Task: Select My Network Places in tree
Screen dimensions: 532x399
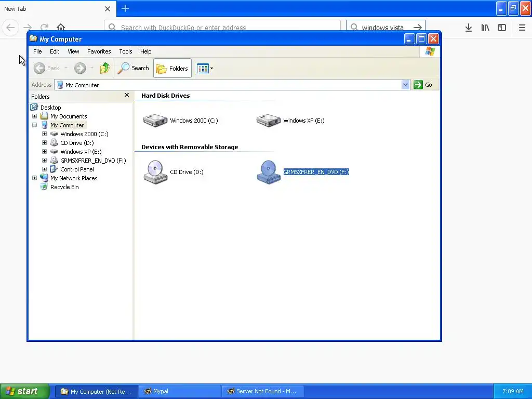Action: click(x=74, y=178)
